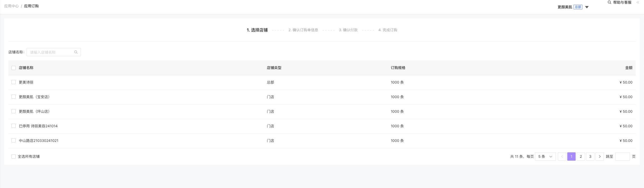Select the 中山路店210330241021 checkbox
This screenshot has height=188, width=644.
[14, 140]
